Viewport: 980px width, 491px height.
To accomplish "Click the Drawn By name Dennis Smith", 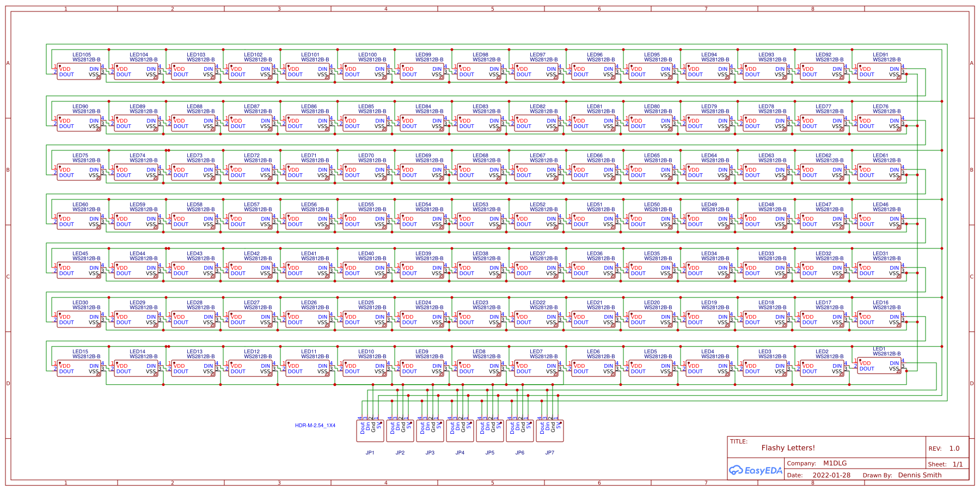I will (920, 475).
